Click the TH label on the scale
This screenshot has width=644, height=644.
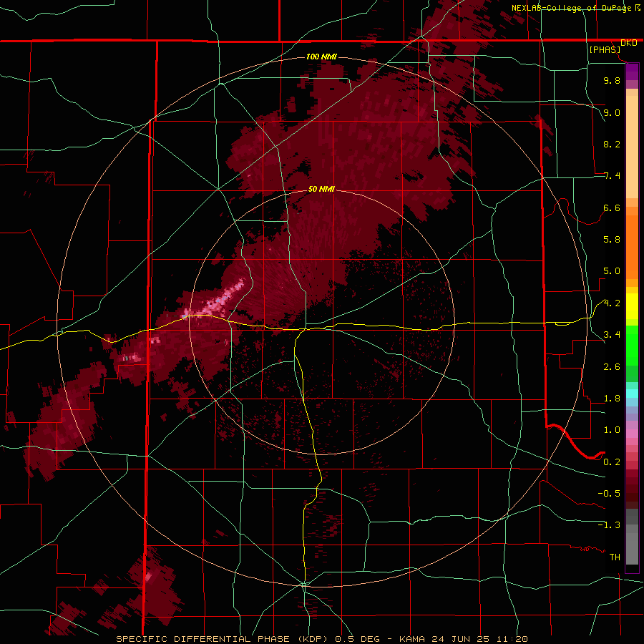point(615,557)
